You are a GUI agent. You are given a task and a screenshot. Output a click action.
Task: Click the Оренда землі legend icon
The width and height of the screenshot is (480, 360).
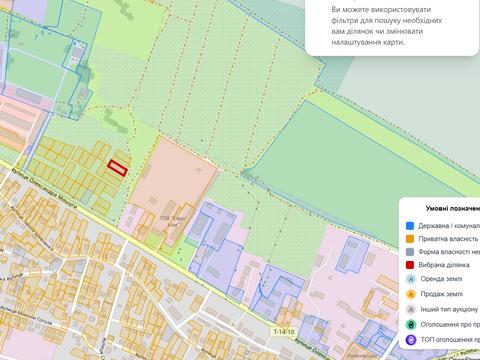pos(411,279)
